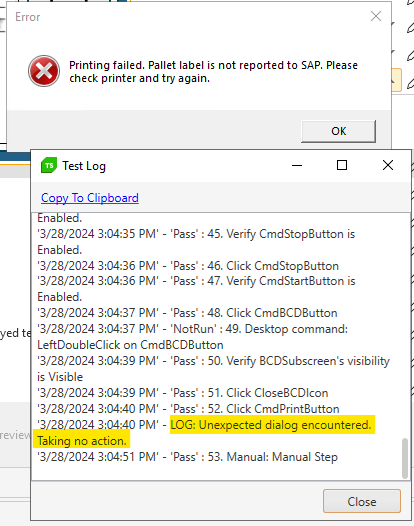The height and width of the screenshot is (526, 414).
Task: Click the Close button in Test Log
Action: point(362,501)
